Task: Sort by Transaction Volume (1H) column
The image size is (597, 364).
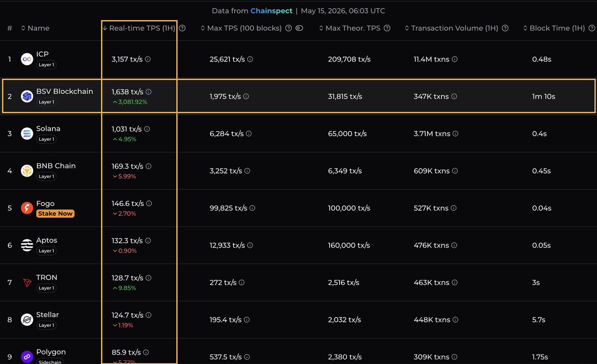Action: click(x=452, y=28)
